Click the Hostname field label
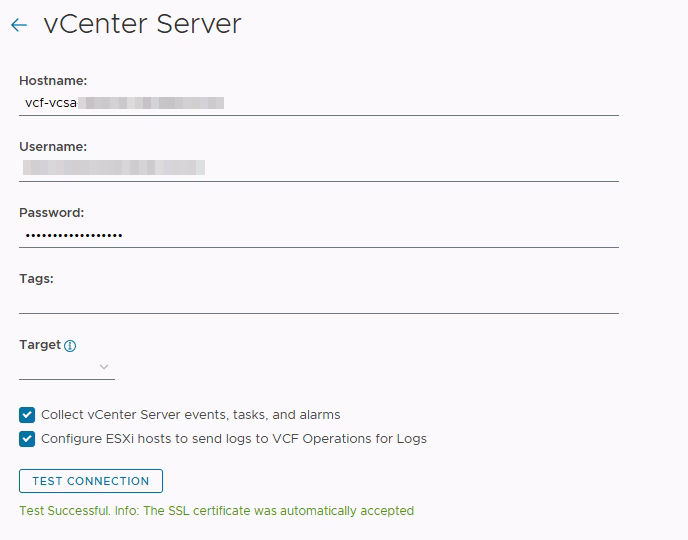 (x=53, y=79)
